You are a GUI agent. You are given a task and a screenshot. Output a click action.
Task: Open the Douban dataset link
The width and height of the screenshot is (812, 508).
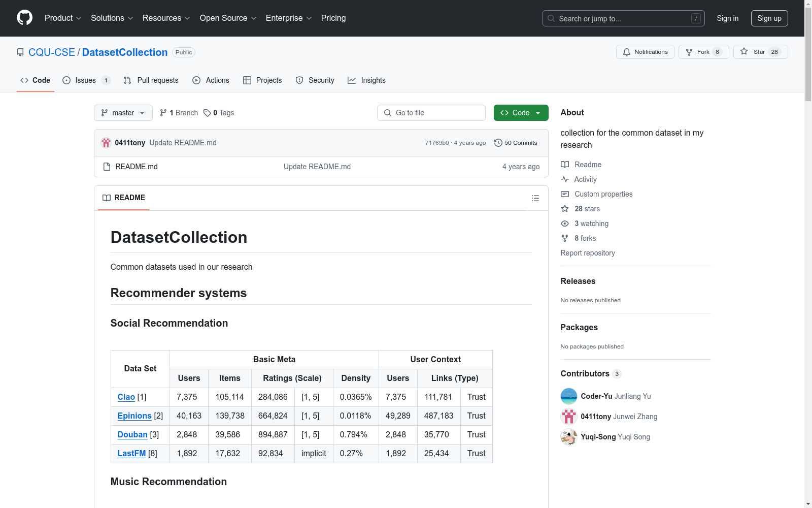[132, 434]
